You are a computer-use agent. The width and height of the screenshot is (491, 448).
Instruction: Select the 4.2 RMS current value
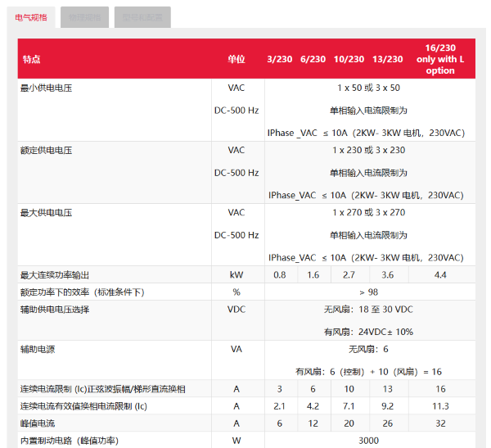(x=313, y=406)
